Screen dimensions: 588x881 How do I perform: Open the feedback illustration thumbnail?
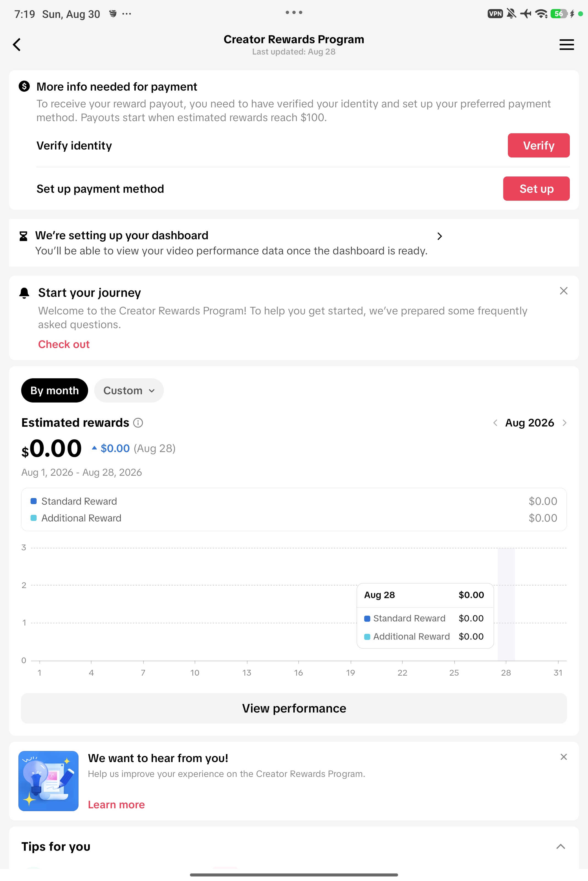(48, 781)
